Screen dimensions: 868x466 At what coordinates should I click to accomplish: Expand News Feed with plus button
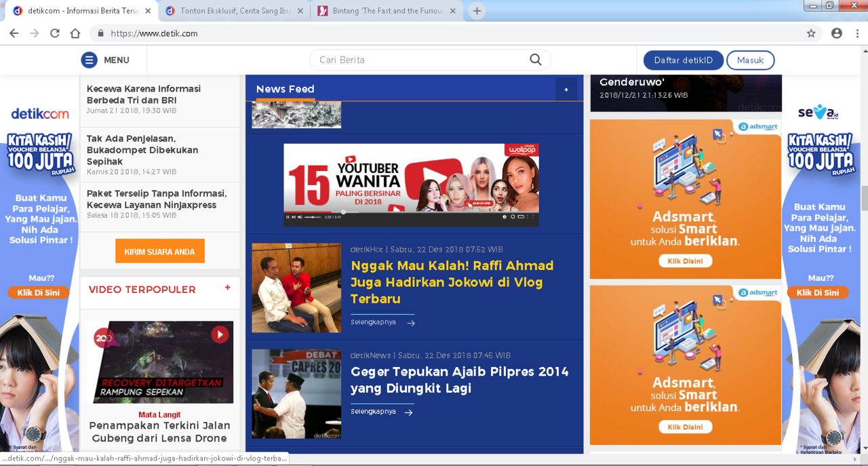(x=566, y=90)
